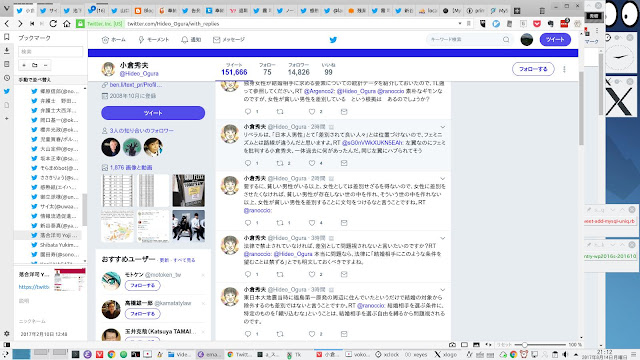This screenshot has width=640, height=360.
Task: Switch to the first browser tab
Action: tap(26, 11)
